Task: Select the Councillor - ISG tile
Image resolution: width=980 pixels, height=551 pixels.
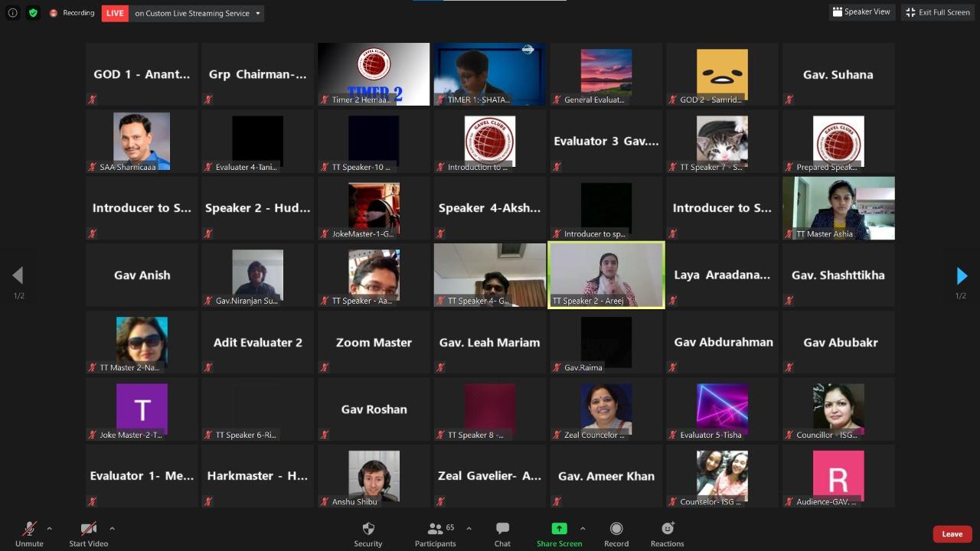Action: [838, 409]
